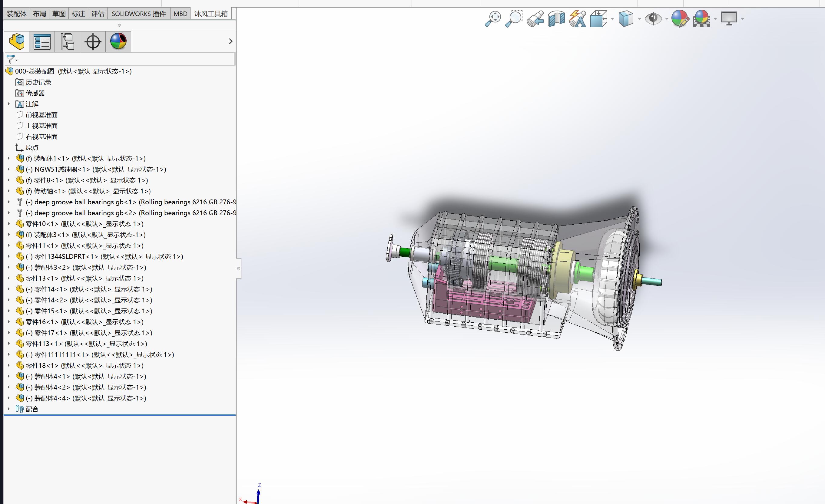This screenshot has width=825, height=504.
Task: Switch to the 装配体 ribbon tab
Action: (17, 14)
